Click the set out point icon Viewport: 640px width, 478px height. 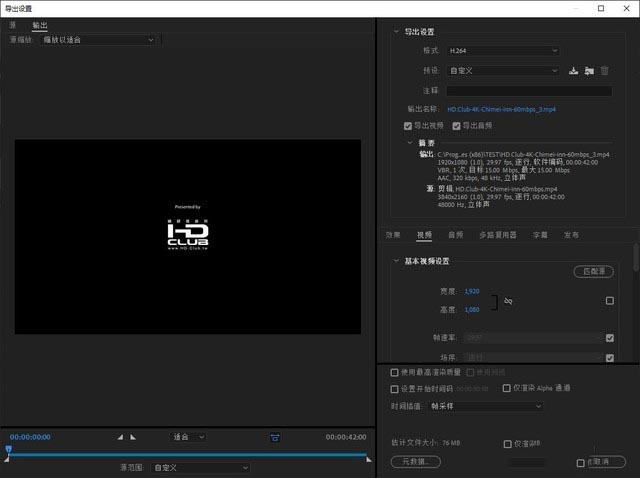133,437
